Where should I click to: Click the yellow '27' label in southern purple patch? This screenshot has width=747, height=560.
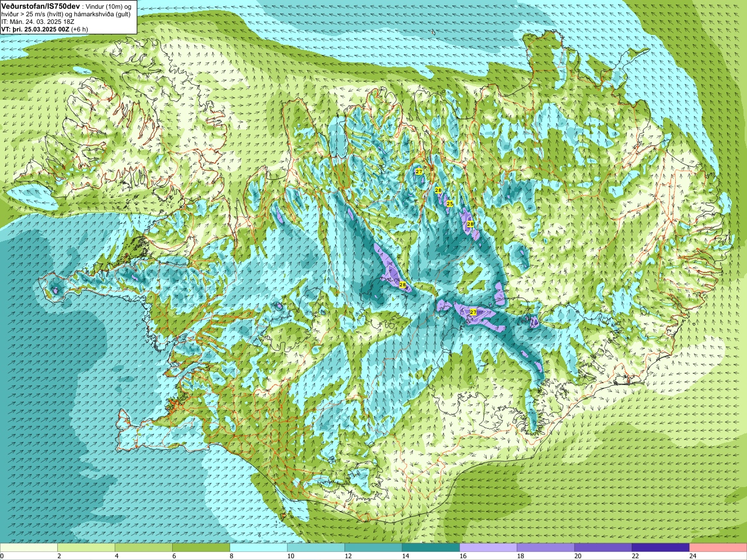[473, 313]
